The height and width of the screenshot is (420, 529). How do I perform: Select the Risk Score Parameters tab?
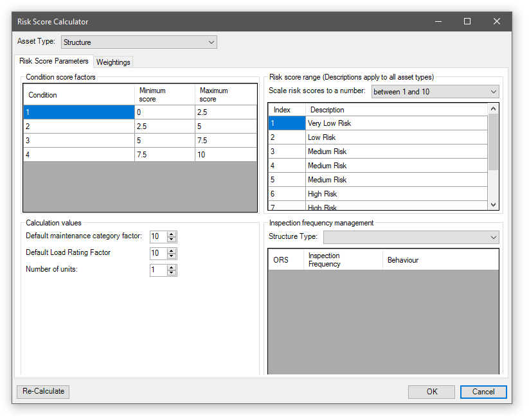point(54,62)
